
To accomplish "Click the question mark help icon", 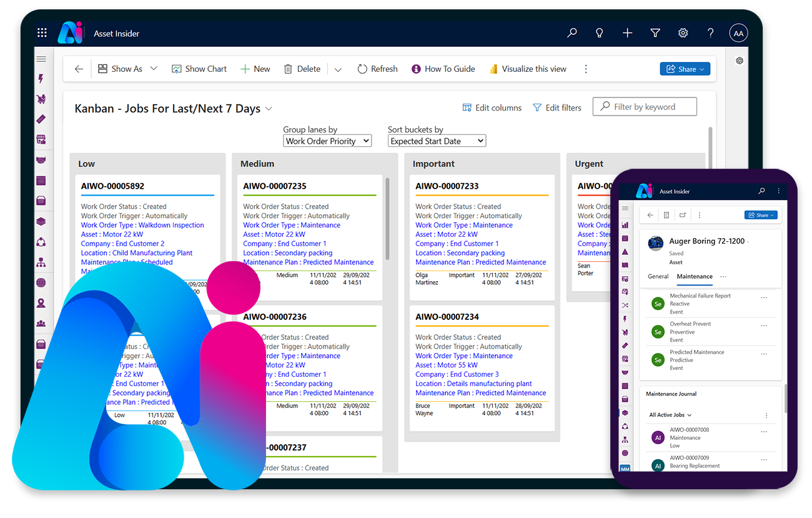I will (x=711, y=33).
